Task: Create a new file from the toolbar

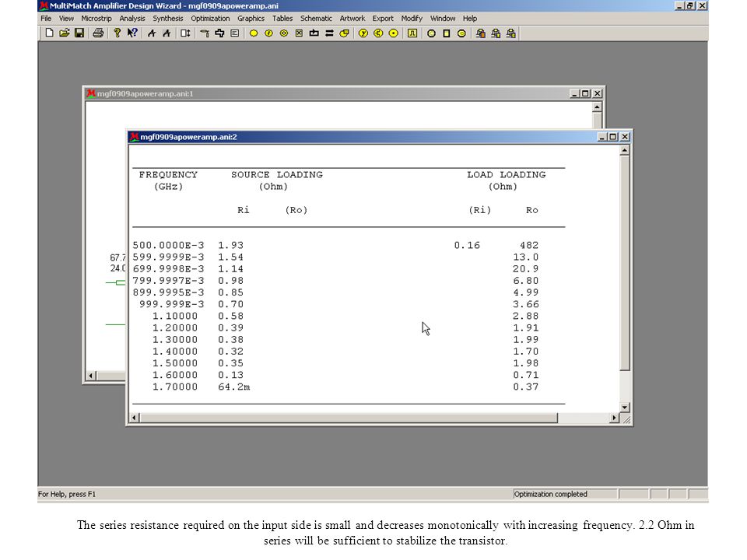Action: (49, 33)
